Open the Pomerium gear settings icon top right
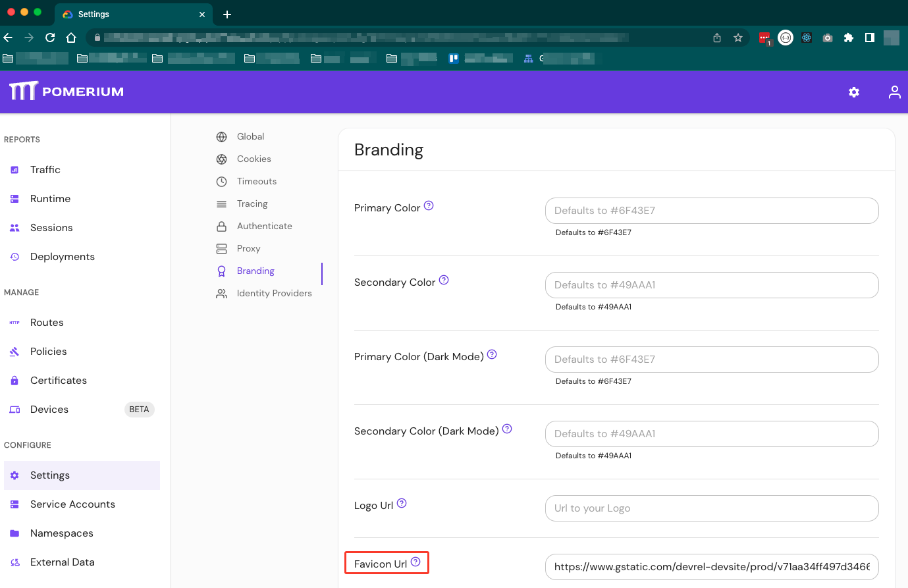This screenshot has width=908, height=588. pos(853,92)
